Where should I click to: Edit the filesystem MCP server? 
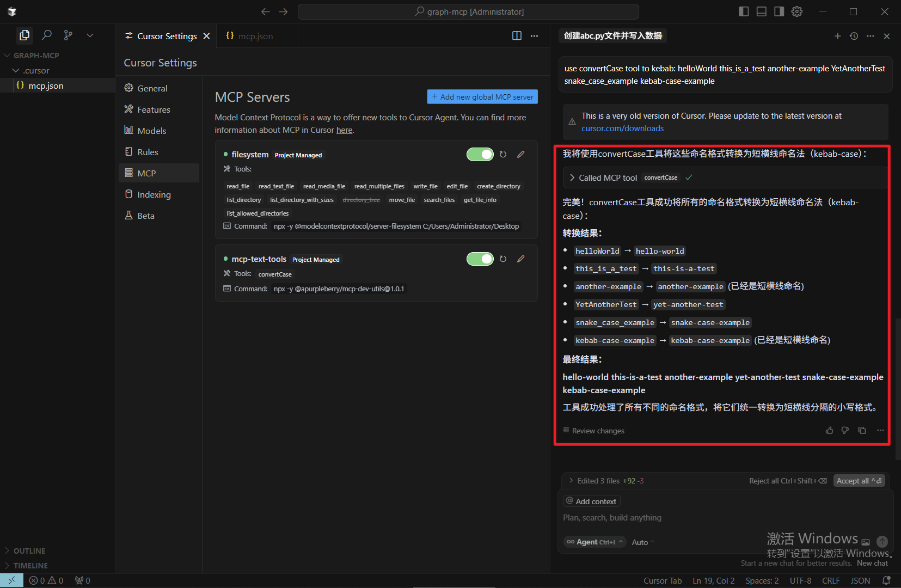(521, 155)
